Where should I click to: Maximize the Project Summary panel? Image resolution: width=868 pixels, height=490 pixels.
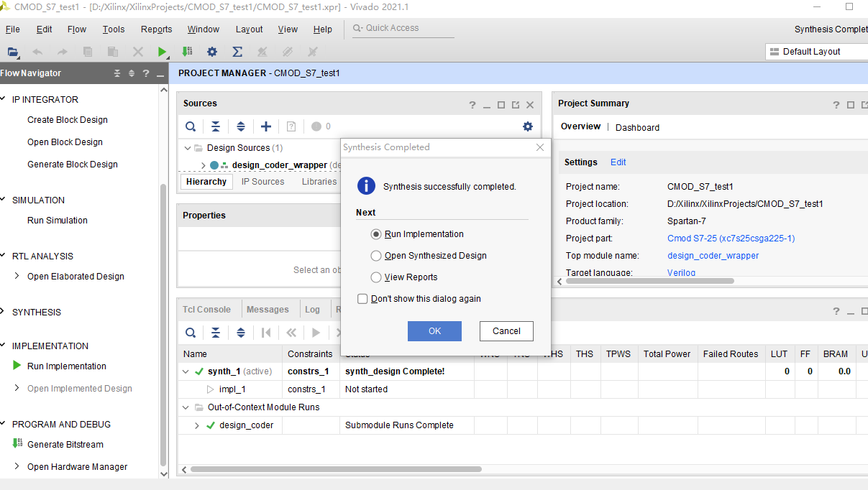point(851,105)
